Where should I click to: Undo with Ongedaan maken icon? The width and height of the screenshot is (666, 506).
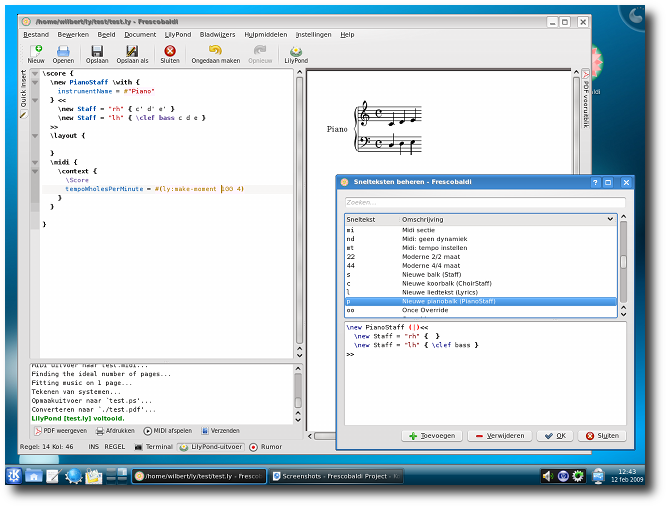[x=215, y=54]
